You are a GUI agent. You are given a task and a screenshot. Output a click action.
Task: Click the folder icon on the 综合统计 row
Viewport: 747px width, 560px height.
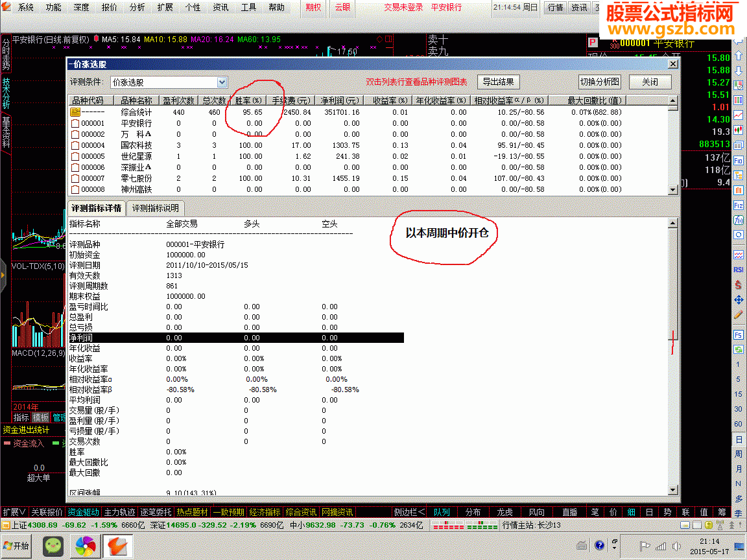tap(75, 112)
